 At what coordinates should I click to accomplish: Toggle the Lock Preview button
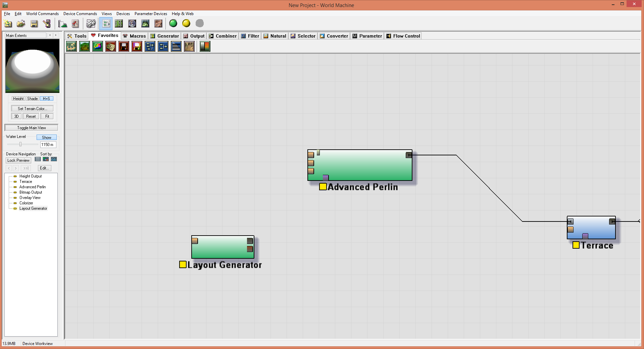pyautogui.click(x=18, y=160)
